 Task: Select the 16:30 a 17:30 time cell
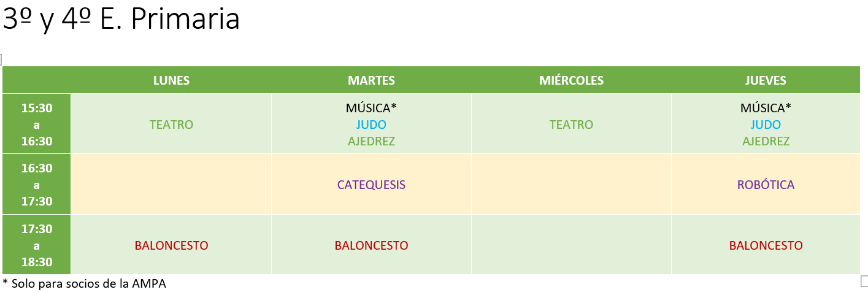37,185
